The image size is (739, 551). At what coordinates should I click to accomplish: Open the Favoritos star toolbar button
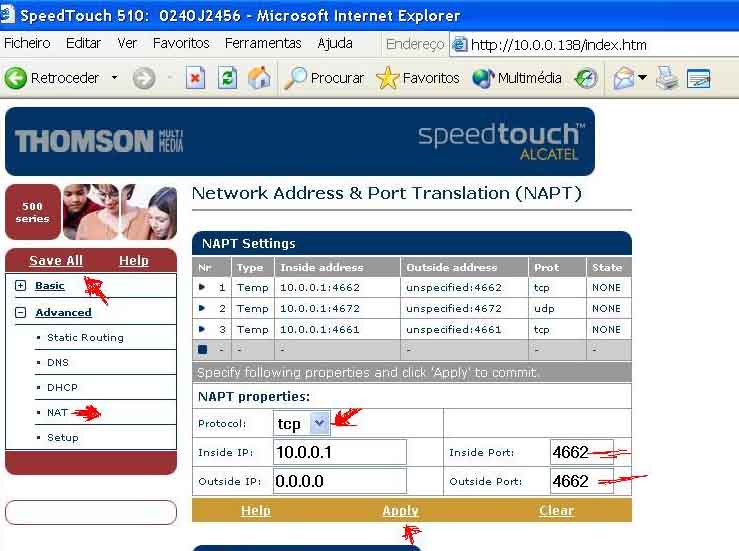[418, 78]
